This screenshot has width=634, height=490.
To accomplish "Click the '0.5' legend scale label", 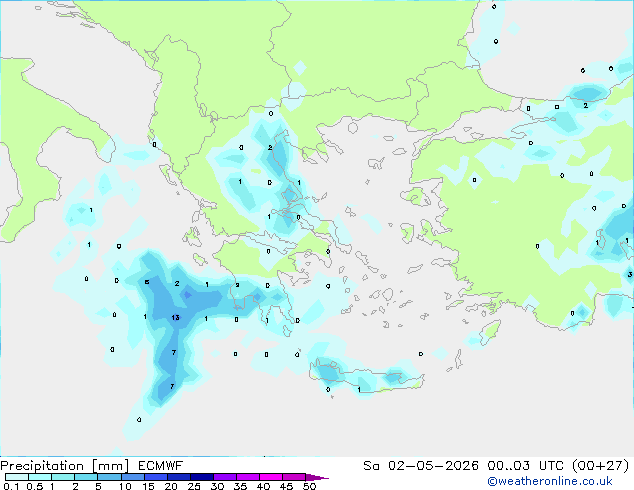I will [35, 486].
